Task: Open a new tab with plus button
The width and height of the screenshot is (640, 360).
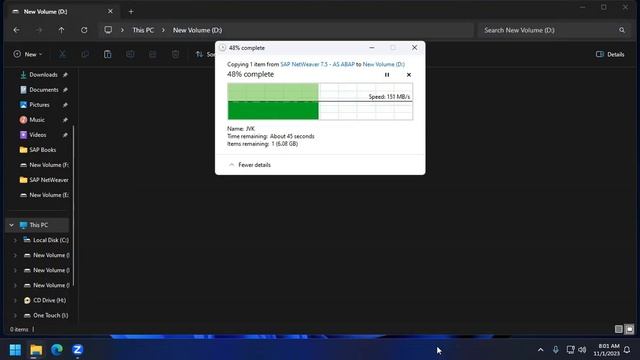Action: [131, 11]
